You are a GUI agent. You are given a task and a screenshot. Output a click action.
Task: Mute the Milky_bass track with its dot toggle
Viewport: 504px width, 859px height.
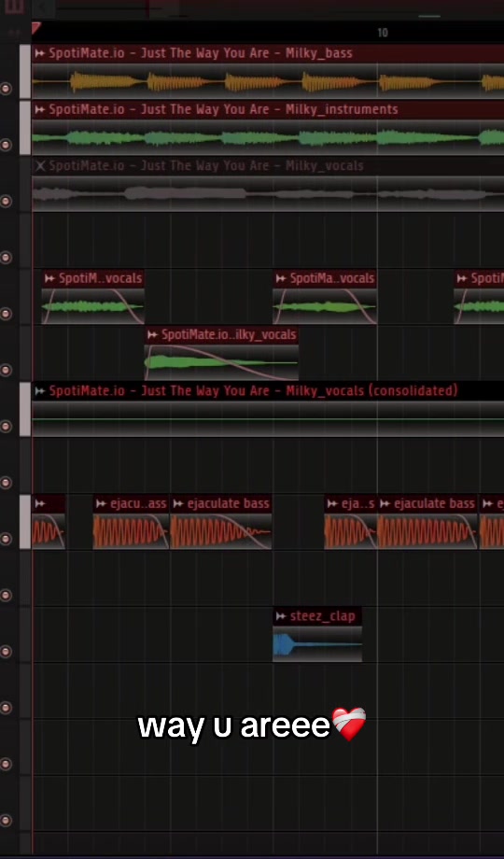tap(6, 88)
